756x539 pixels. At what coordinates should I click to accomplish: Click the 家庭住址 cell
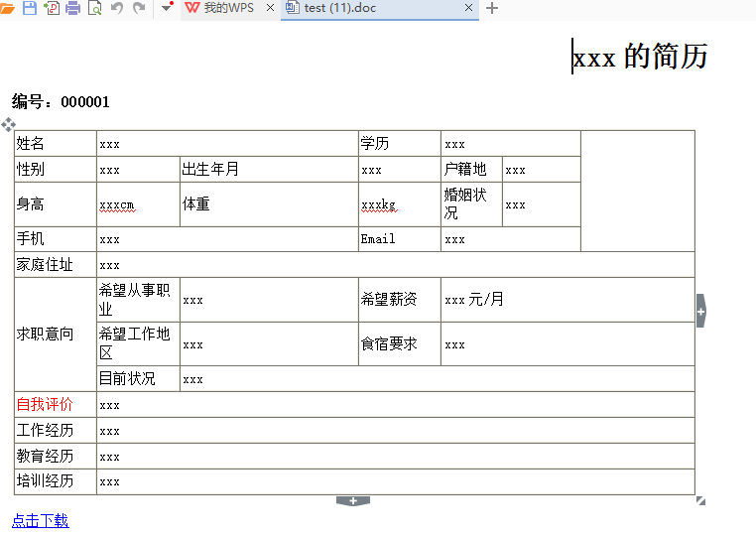point(56,264)
